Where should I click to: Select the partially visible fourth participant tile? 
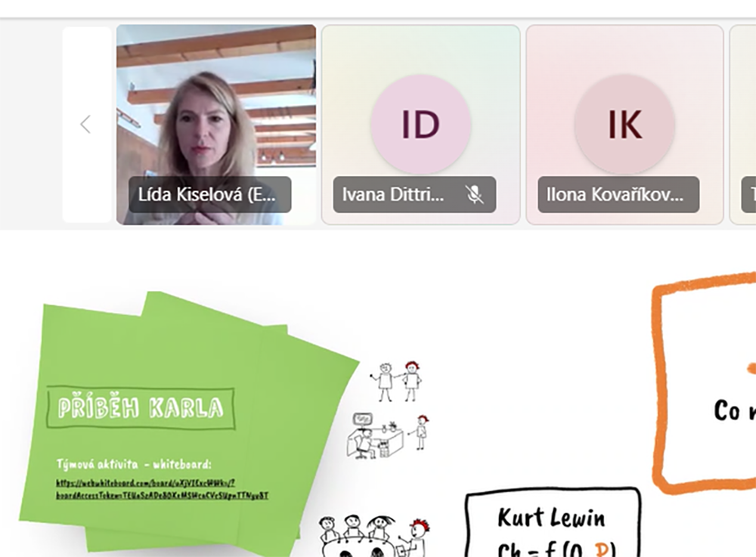[x=743, y=124]
